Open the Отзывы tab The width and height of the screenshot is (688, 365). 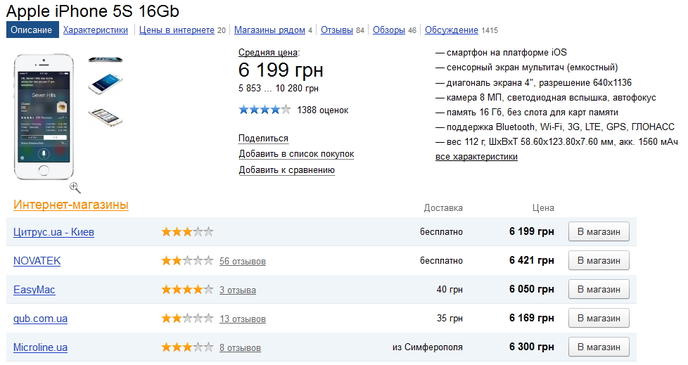337,30
